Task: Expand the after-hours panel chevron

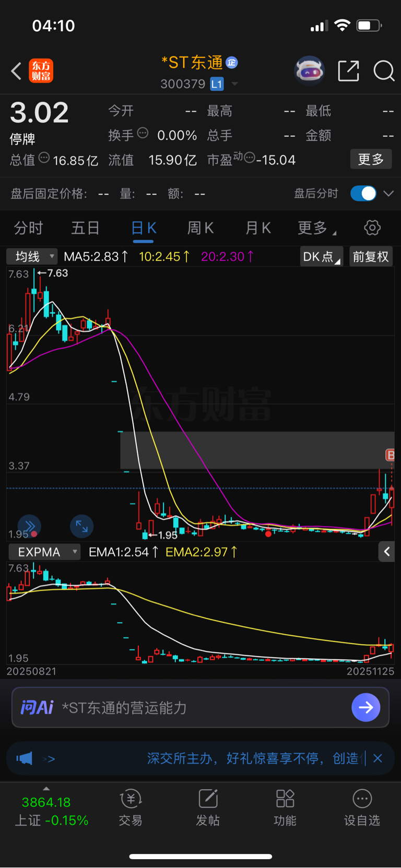Action: 388,194
